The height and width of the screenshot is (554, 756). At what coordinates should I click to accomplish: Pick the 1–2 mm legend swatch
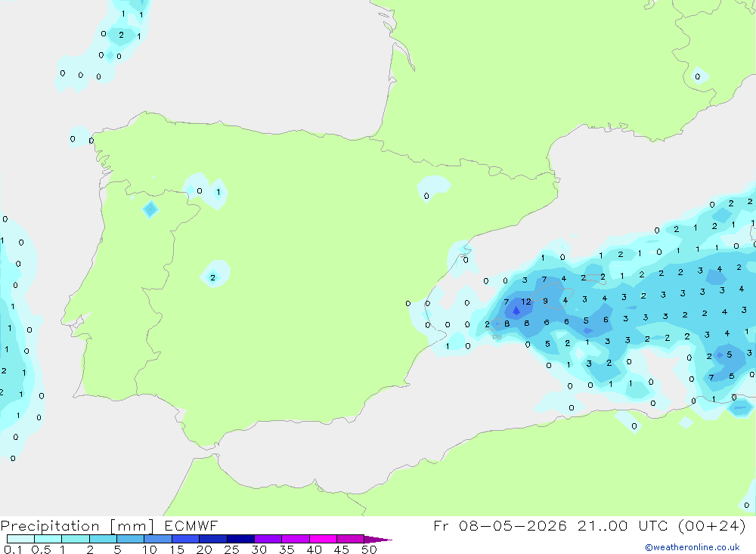point(76,539)
